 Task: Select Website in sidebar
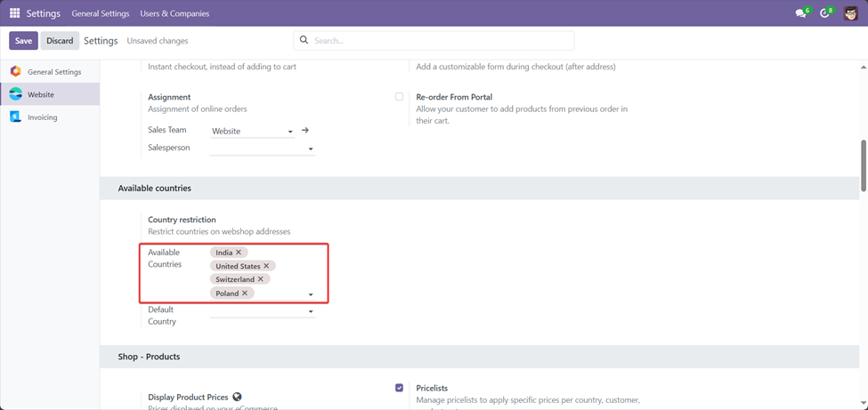tap(50, 94)
